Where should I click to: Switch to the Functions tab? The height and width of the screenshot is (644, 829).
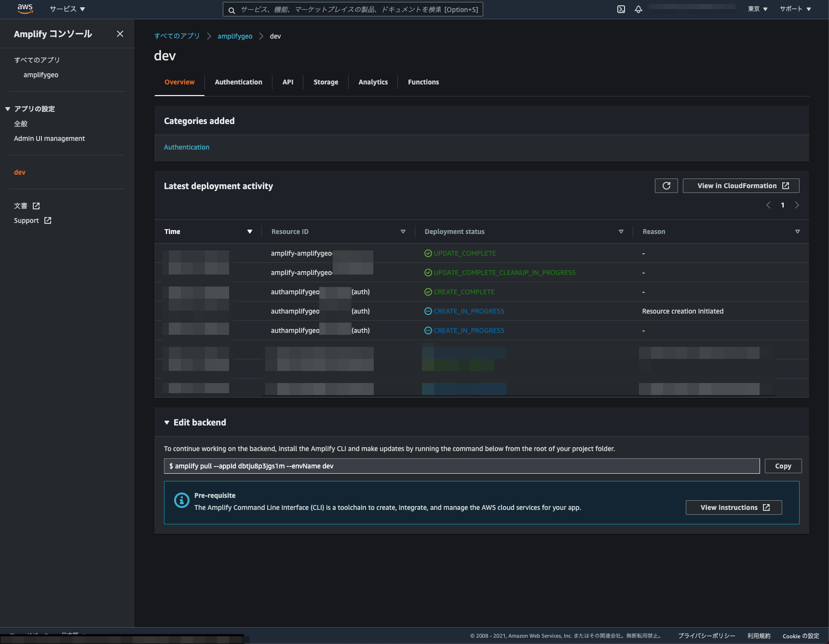pos(423,82)
